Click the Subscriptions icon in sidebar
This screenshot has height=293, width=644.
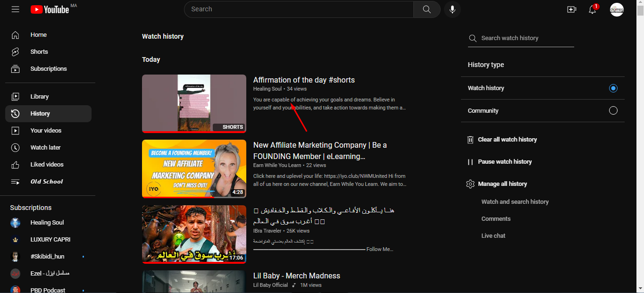(x=16, y=69)
